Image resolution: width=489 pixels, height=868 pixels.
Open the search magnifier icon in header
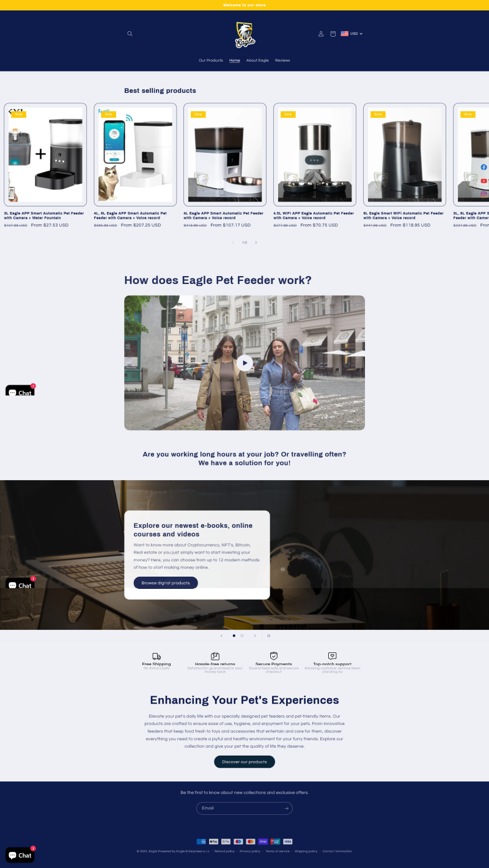tap(130, 34)
